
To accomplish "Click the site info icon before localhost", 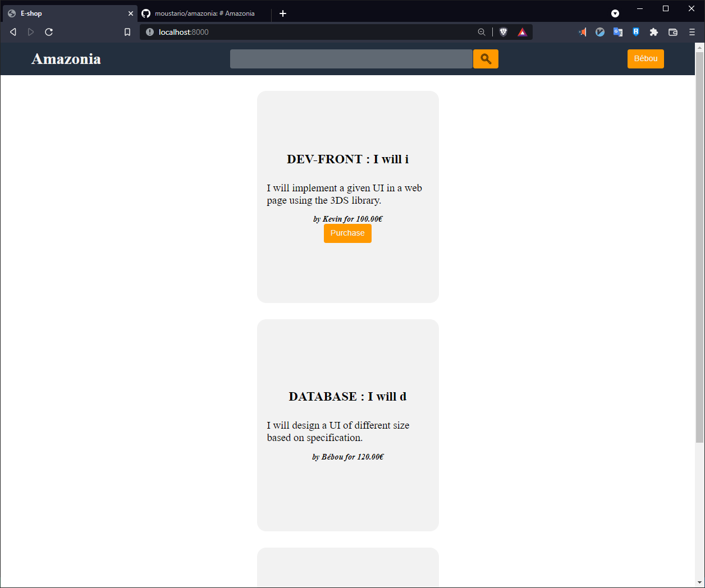I will point(150,32).
